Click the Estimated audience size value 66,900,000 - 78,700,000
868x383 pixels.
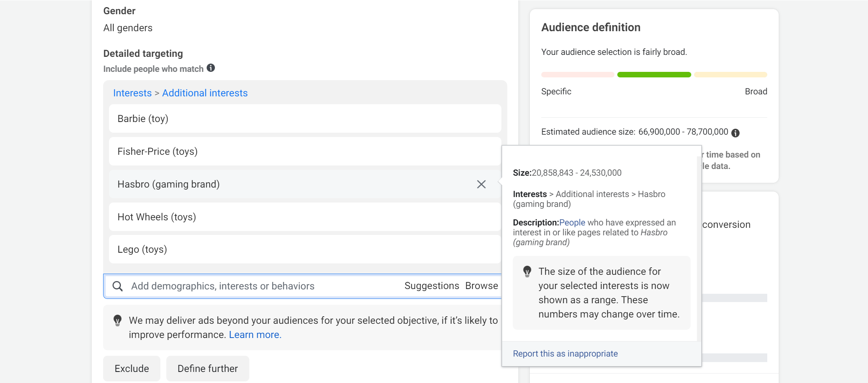[x=683, y=131]
